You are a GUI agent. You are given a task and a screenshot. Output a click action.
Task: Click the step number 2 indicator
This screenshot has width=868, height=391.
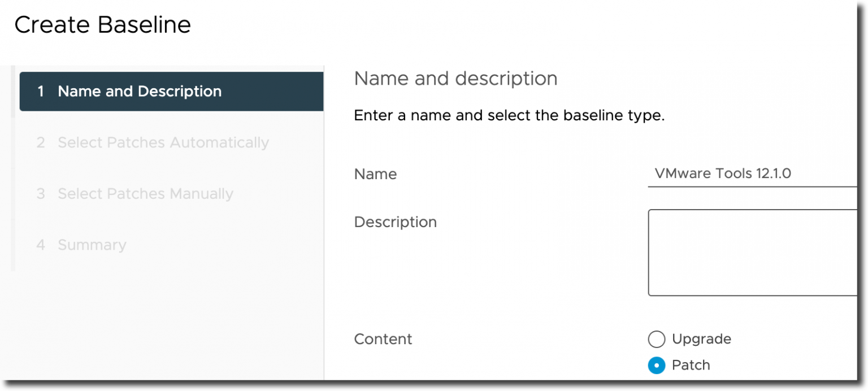click(x=41, y=142)
